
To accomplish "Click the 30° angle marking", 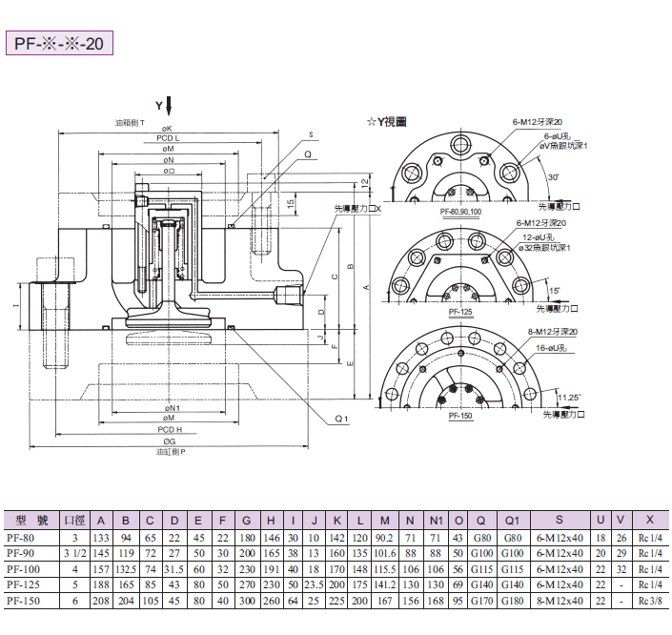I will click(554, 177).
